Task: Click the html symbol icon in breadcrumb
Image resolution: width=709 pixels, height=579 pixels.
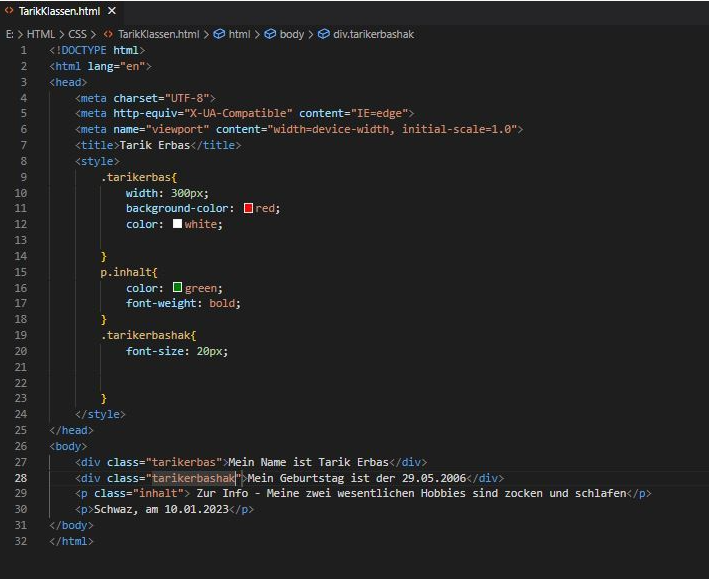Action: click(219, 34)
